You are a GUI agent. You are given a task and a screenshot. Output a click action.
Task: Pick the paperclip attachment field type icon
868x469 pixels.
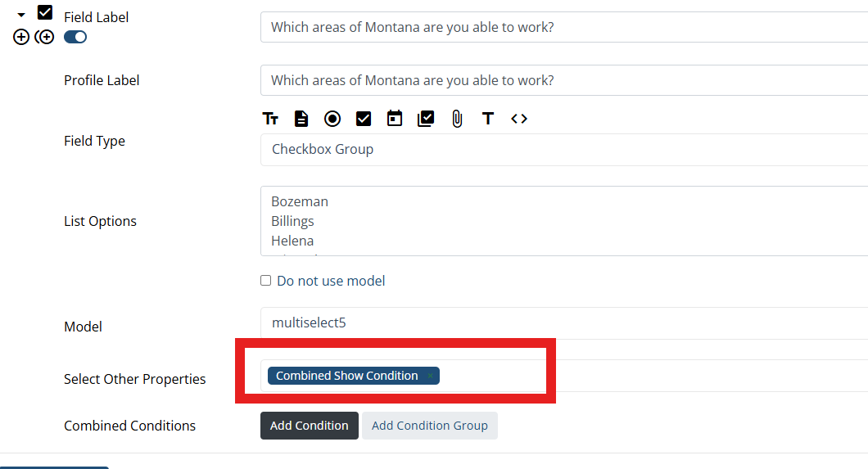pyautogui.click(x=457, y=119)
